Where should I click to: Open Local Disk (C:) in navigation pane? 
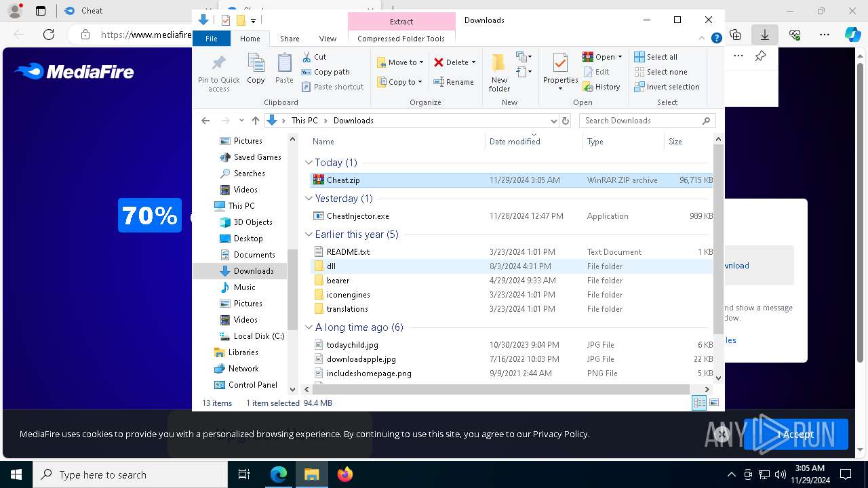(252, 336)
